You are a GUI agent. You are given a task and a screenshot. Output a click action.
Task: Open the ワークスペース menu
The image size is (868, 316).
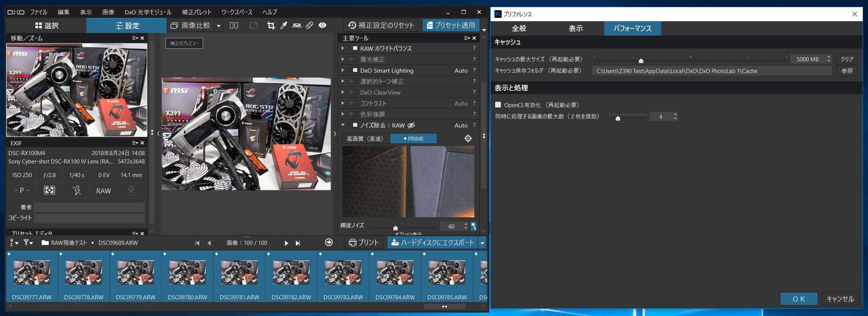(x=237, y=12)
